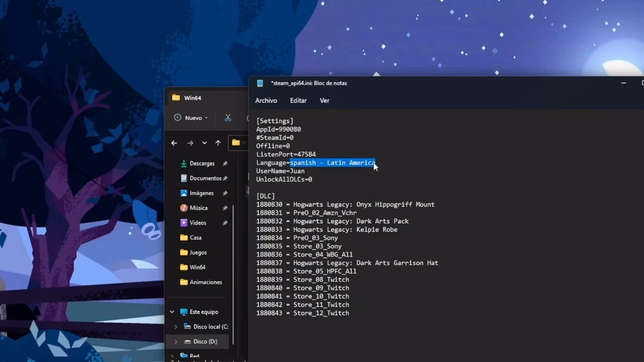Click the UnlockAllDLCs=0 line
The image size is (644, 362).
coord(284,179)
